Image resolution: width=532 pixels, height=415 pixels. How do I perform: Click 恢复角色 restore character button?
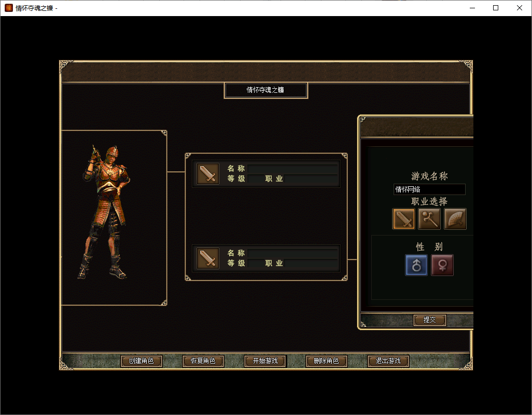203,361
